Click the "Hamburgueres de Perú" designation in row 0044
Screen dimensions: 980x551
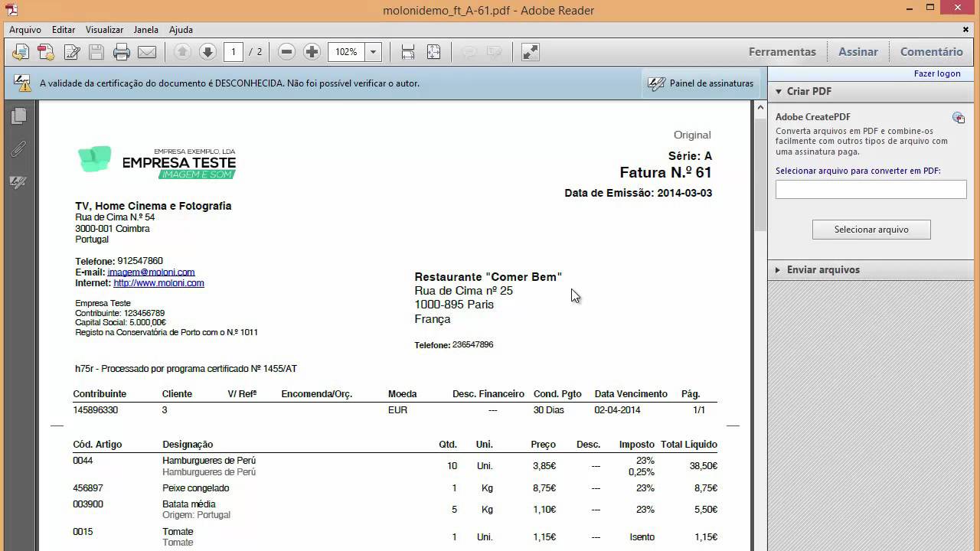pyautogui.click(x=209, y=461)
